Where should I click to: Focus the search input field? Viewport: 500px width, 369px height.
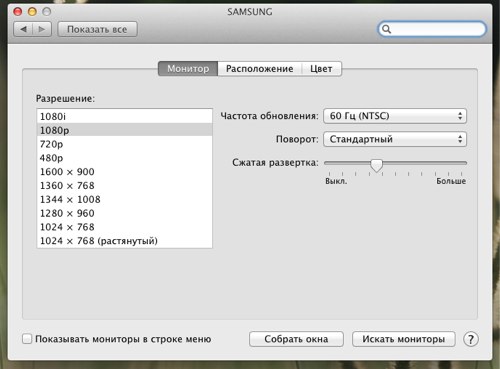(x=432, y=29)
